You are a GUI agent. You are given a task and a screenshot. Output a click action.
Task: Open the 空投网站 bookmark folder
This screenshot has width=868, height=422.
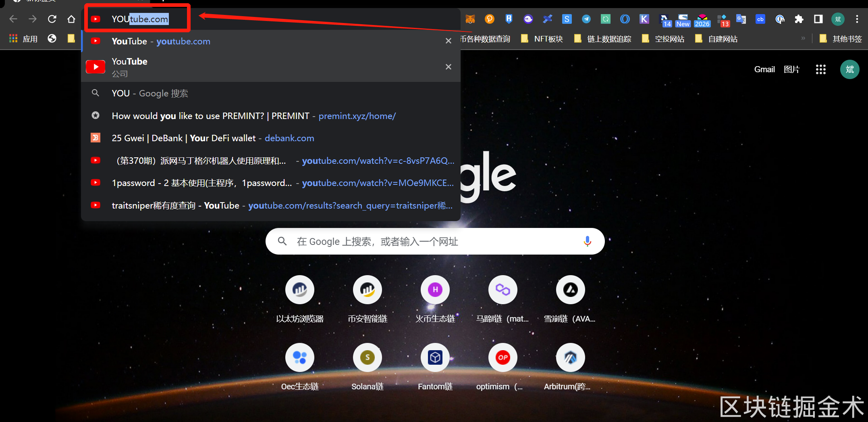tap(663, 39)
